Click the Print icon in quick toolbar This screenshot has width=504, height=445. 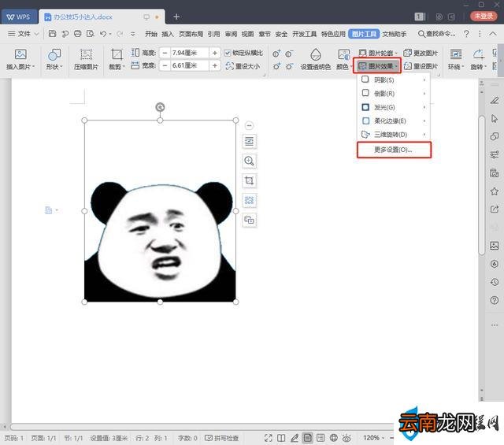[77, 33]
